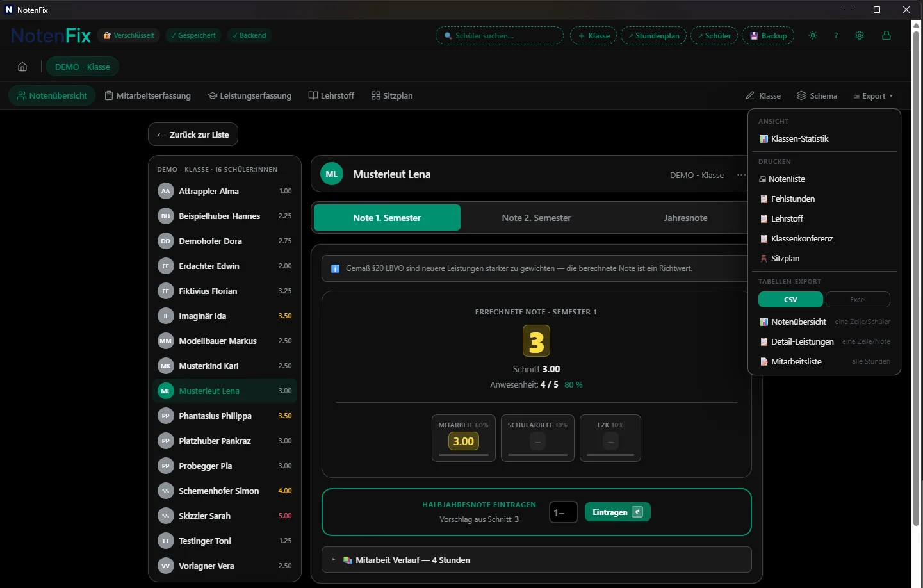Open help via the question mark icon
The height and width of the screenshot is (588, 923).
[836, 35]
